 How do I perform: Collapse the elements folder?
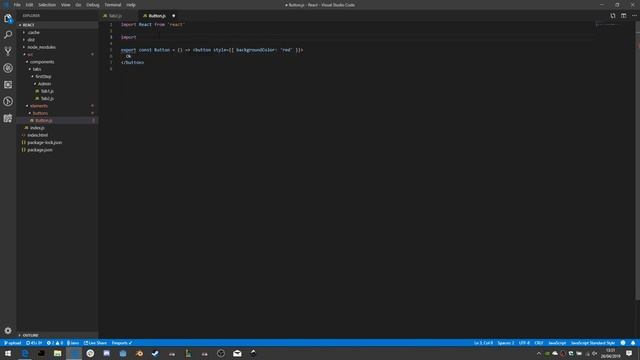tap(57, 106)
